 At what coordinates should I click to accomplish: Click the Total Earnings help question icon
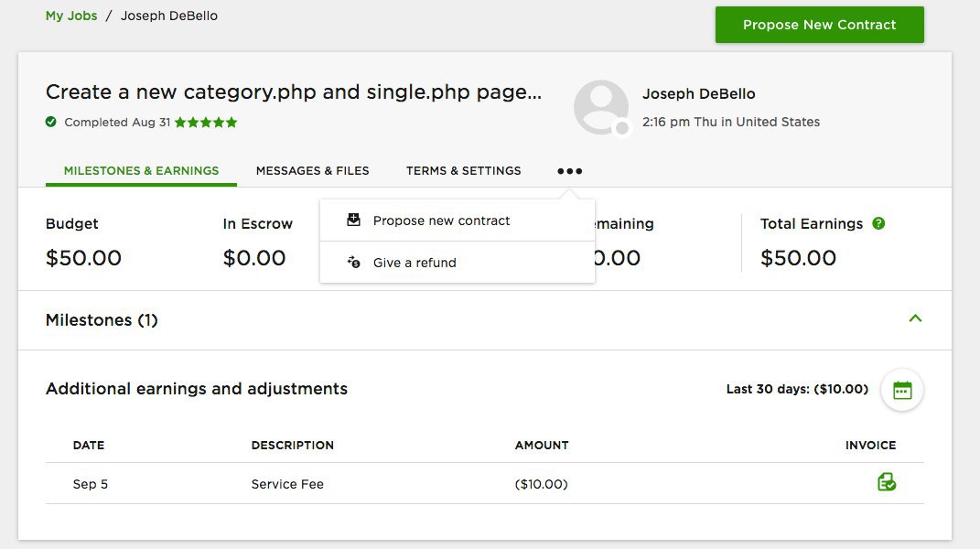tap(878, 223)
